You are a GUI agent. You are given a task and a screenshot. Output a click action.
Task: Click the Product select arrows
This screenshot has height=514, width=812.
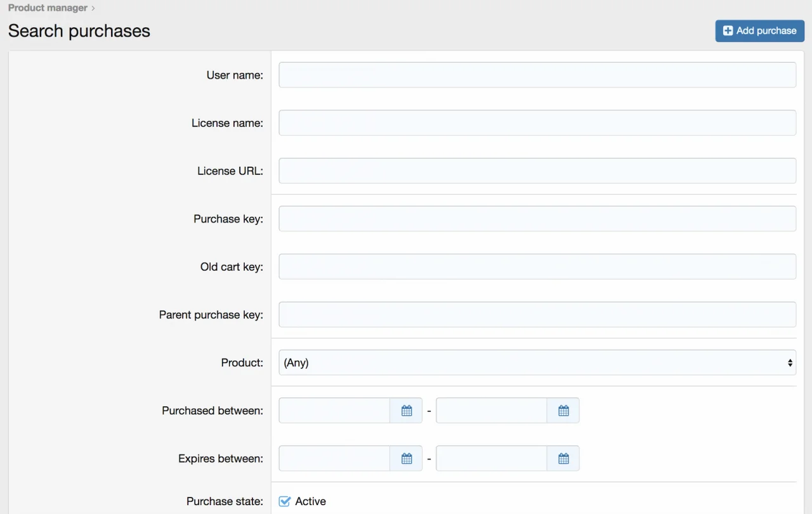coord(790,363)
